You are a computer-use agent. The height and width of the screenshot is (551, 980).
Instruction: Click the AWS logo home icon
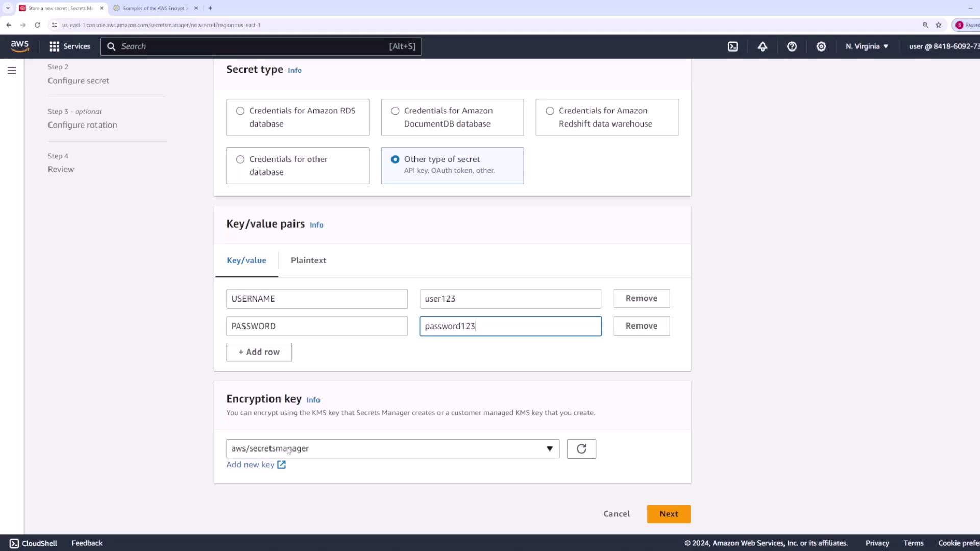coord(20,46)
